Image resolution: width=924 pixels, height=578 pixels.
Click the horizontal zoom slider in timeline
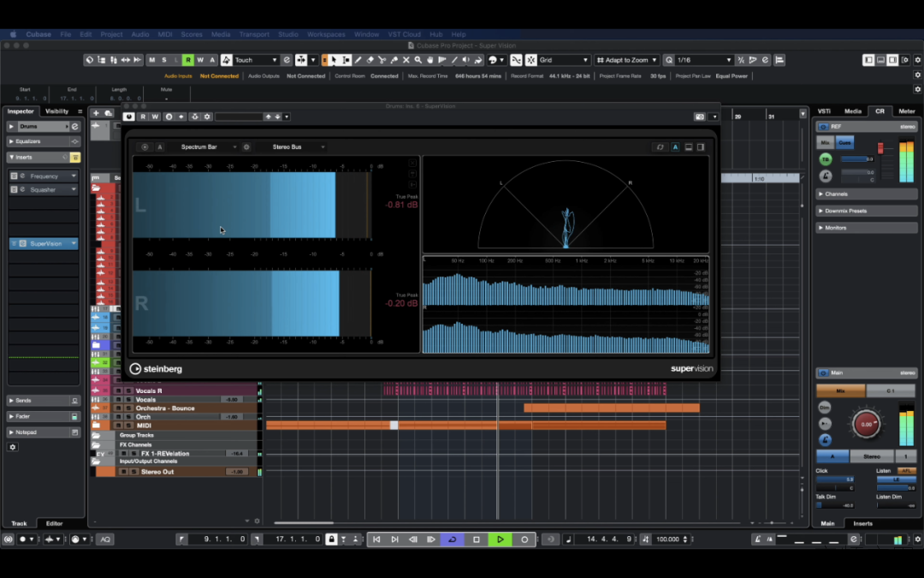[x=772, y=523]
